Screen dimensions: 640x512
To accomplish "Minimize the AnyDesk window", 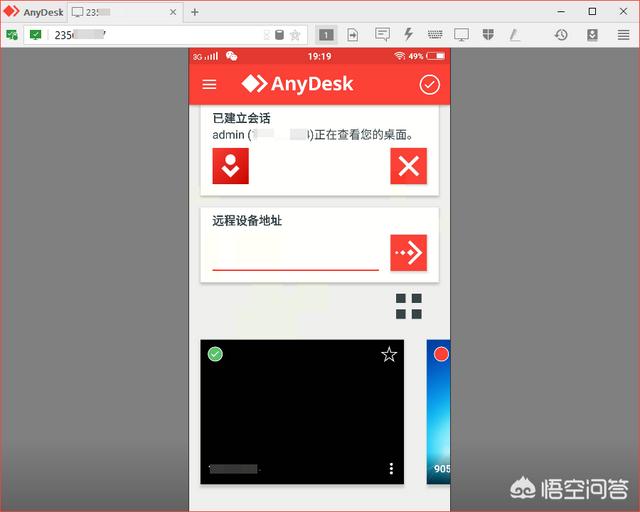I will [x=561, y=12].
